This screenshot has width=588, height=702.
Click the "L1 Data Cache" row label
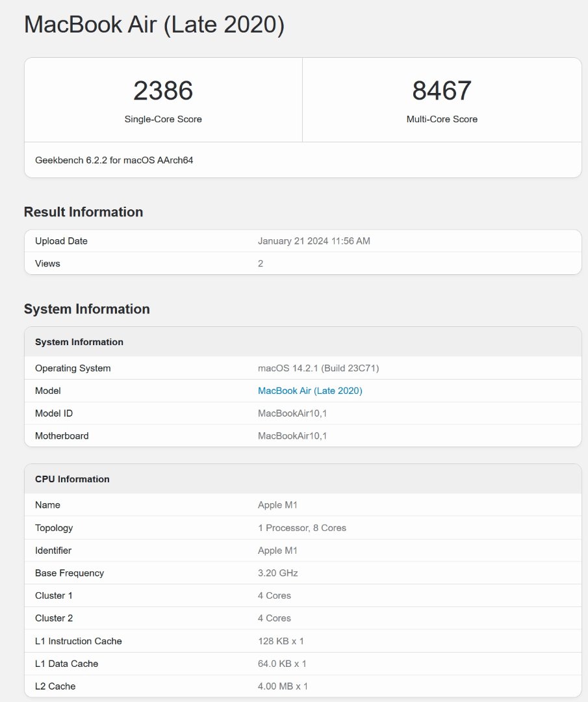click(67, 664)
